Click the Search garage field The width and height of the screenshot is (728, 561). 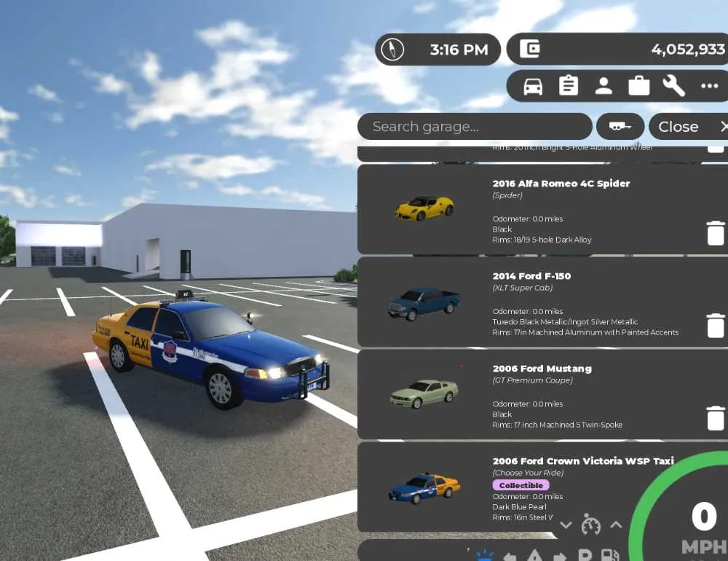(x=475, y=127)
